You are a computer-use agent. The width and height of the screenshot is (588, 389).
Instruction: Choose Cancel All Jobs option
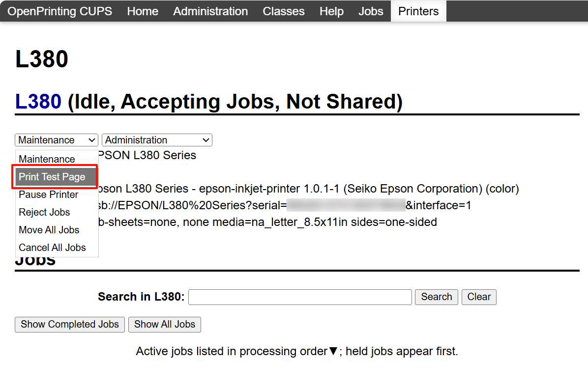[52, 248]
